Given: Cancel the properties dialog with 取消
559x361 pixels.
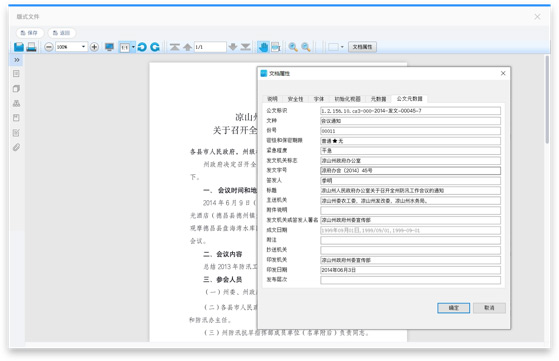Looking at the screenshot, I should (x=489, y=308).
